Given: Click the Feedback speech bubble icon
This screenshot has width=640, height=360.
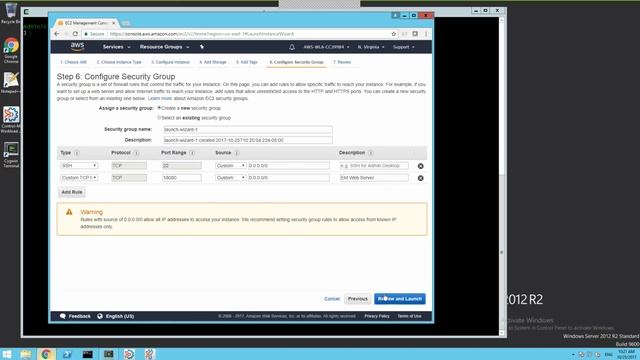Looking at the screenshot, I should [62, 316].
